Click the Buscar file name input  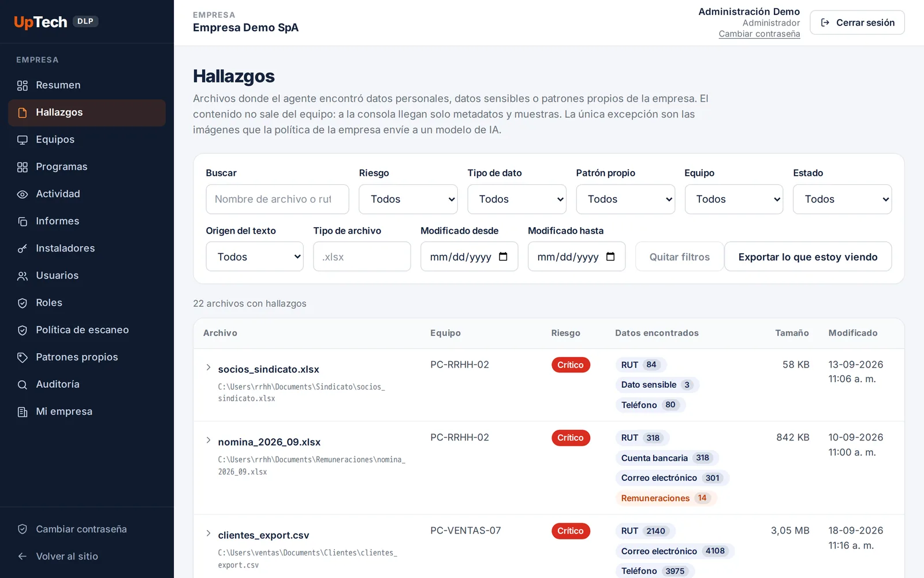(277, 199)
